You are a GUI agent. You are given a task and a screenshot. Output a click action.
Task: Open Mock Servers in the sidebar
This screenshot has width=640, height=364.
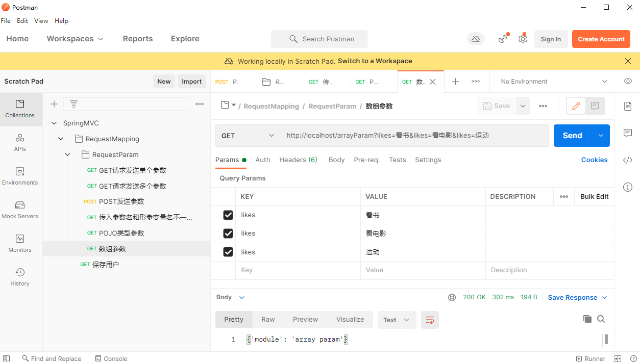point(20,210)
